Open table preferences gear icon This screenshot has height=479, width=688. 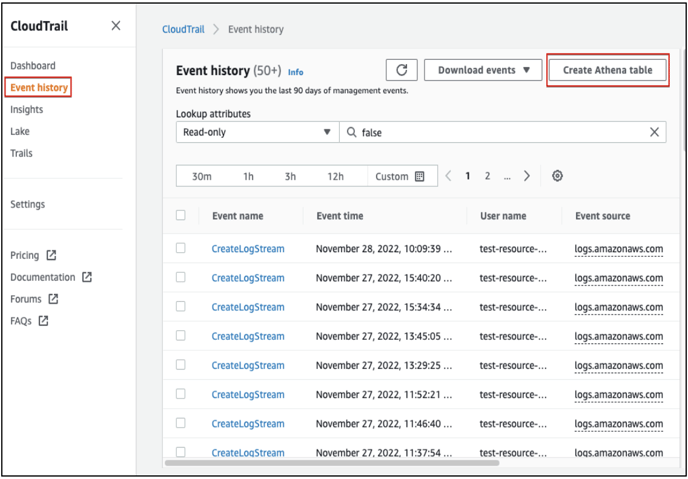pos(557,176)
